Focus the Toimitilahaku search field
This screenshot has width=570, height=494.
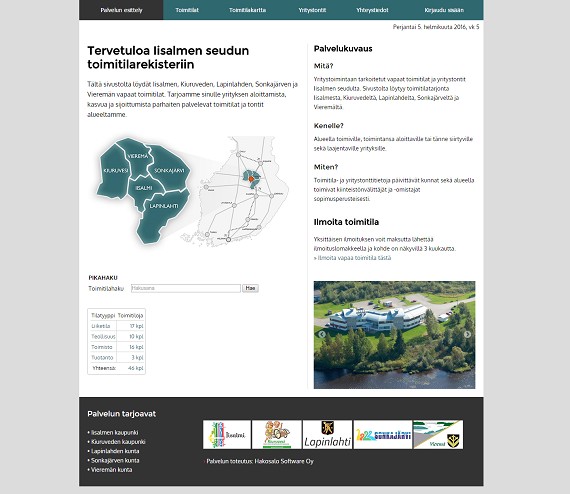click(186, 288)
